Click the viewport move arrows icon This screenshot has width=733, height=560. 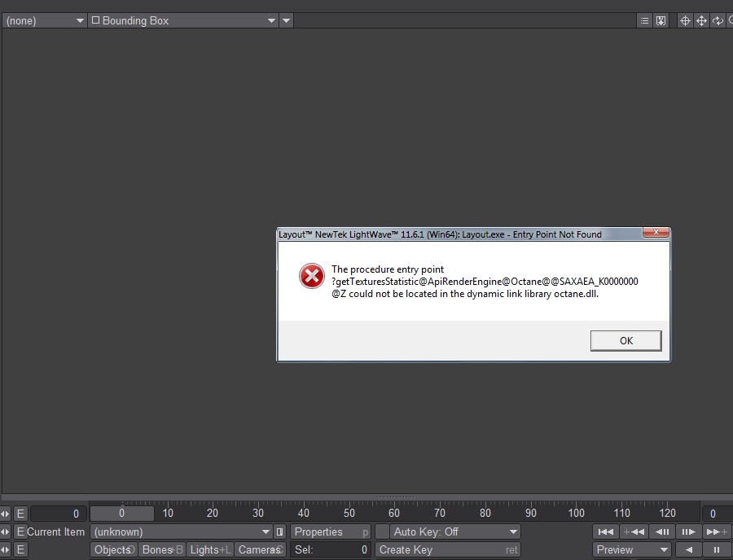[x=701, y=20]
